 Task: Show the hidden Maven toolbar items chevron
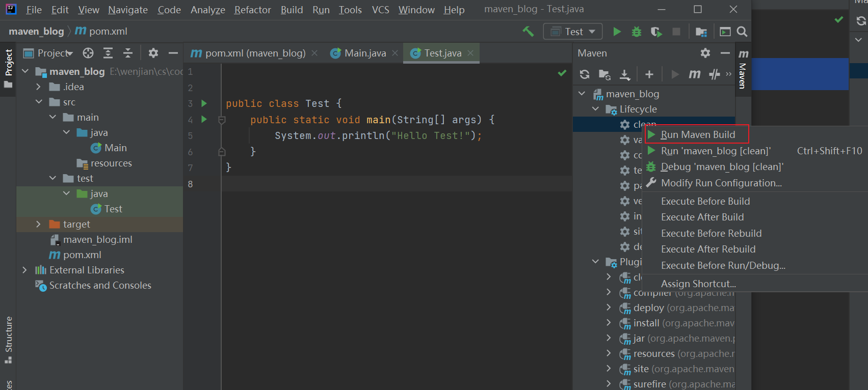729,74
